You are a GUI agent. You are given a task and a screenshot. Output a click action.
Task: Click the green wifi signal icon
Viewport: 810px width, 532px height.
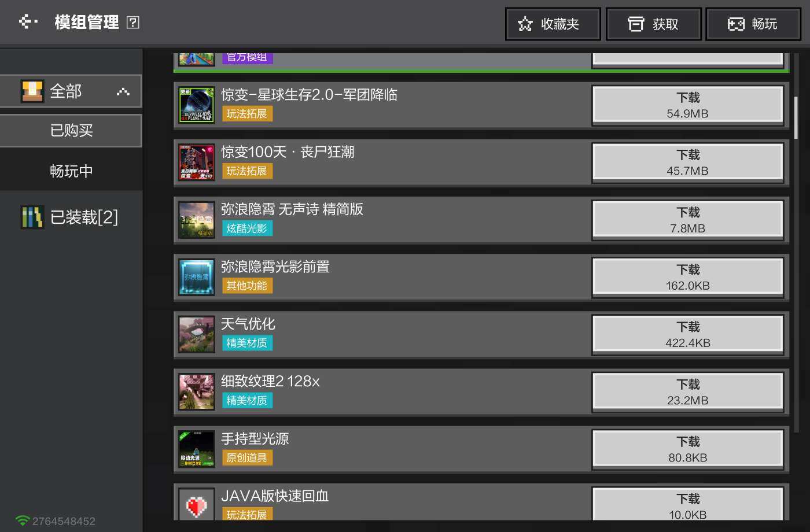click(22, 521)
